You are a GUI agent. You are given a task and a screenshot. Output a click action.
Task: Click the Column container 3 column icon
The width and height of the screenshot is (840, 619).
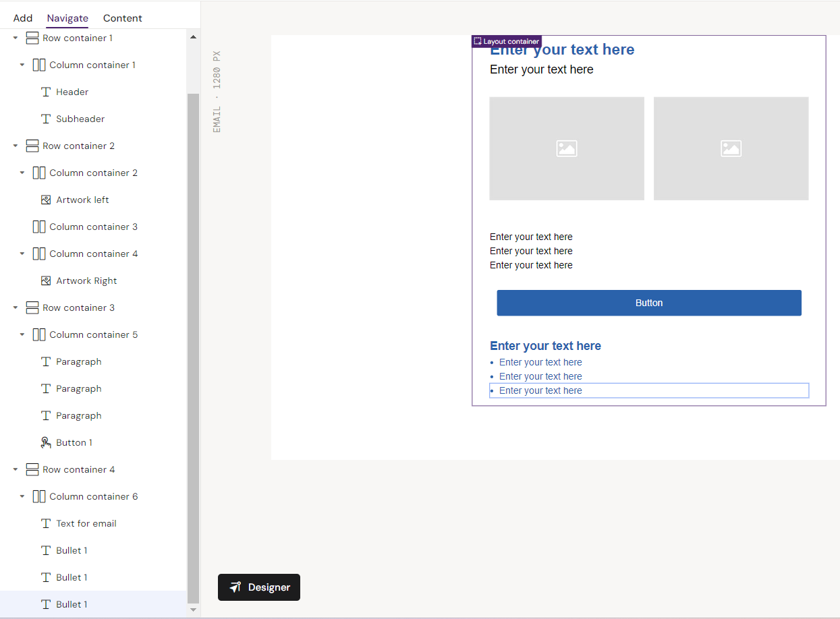pyautogui.click(x=39, y=227)
